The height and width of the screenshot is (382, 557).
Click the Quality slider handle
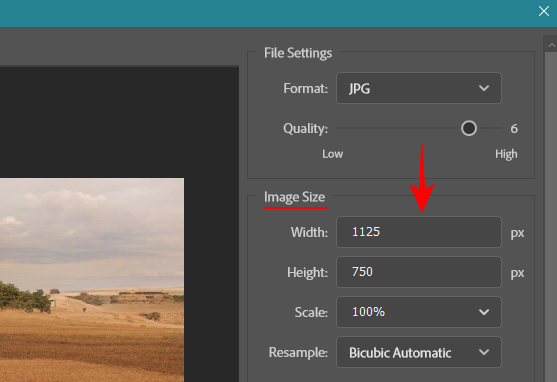click(469, 128)
